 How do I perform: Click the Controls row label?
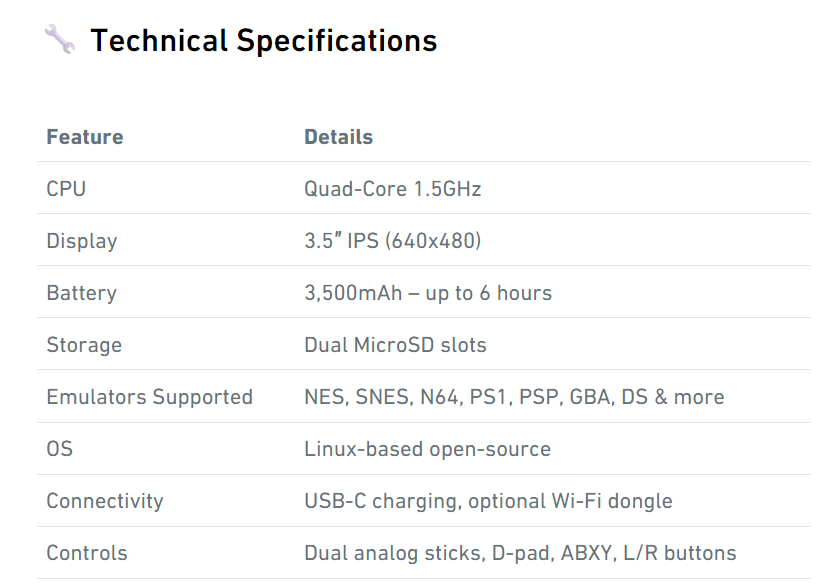[x=87, y=553]
